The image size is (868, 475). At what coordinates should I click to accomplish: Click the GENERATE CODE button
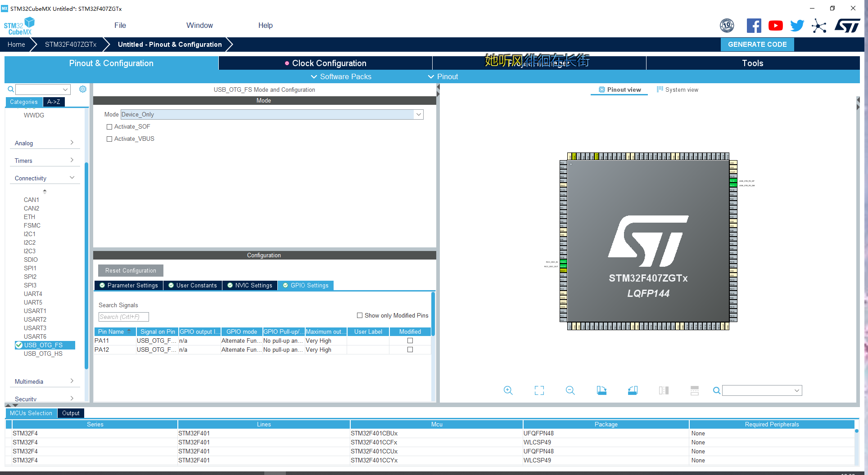[x=757, y=45]
